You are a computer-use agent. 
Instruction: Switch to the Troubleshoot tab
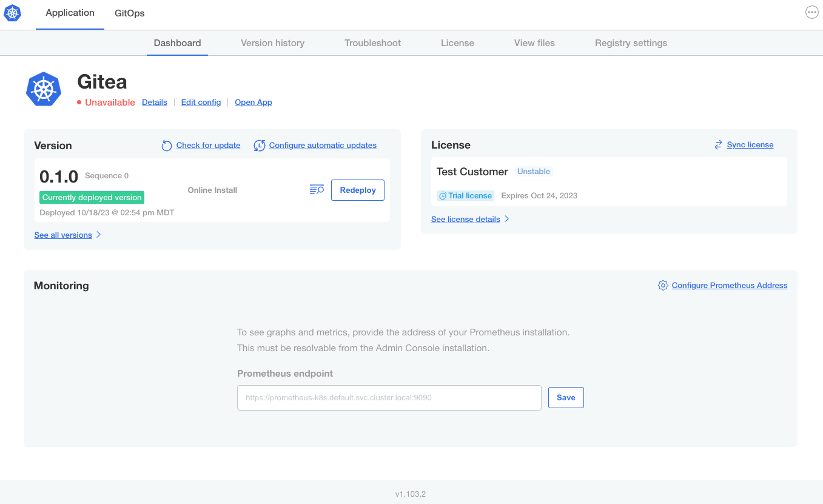tap(372, 42)
